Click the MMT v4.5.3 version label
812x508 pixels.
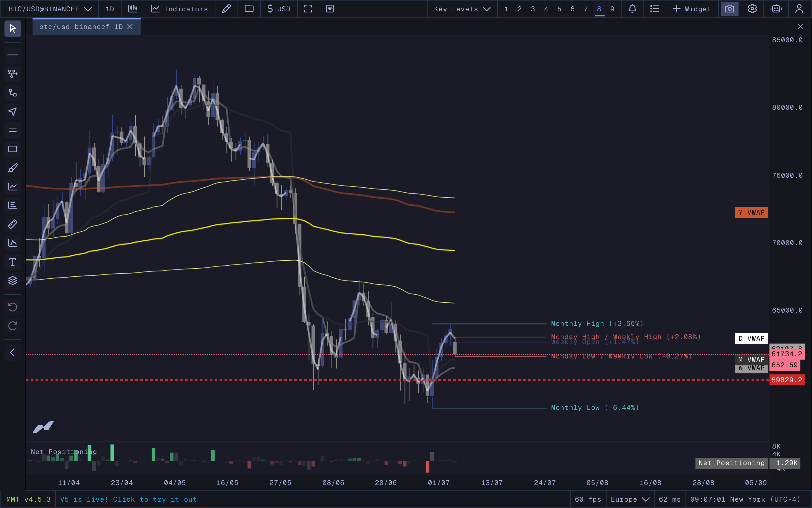pos(28,499)
